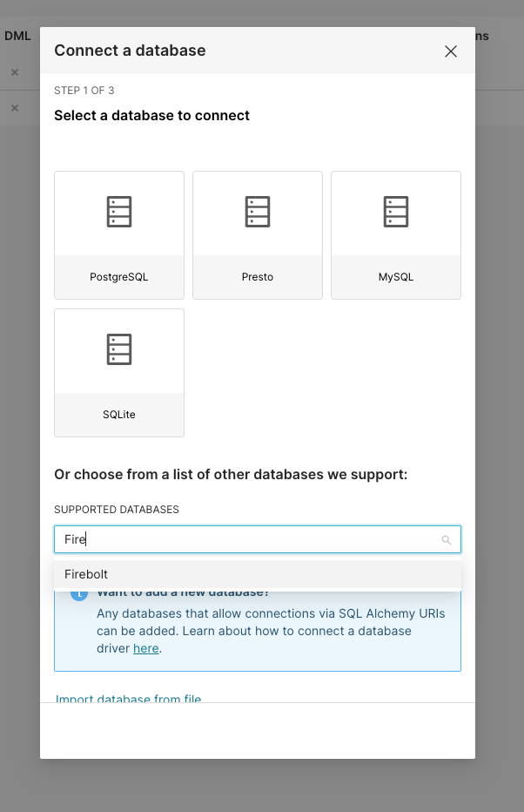Screen dimensions: 524x812
Task: Click the magnifier icon in search box
Action: pos(446,540)
